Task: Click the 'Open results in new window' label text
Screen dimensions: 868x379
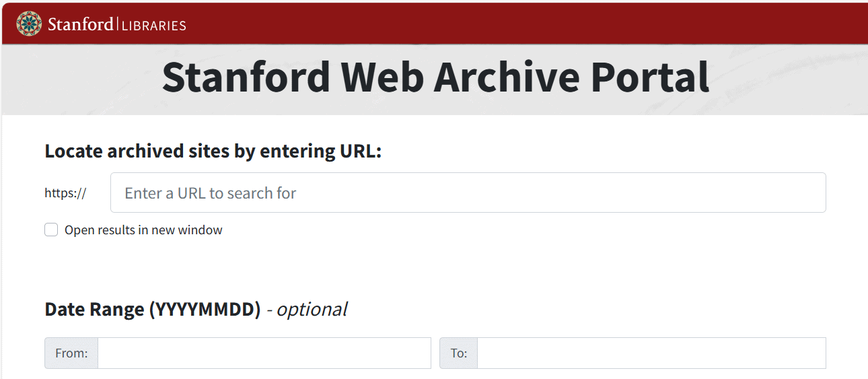Action: (143, 230)
